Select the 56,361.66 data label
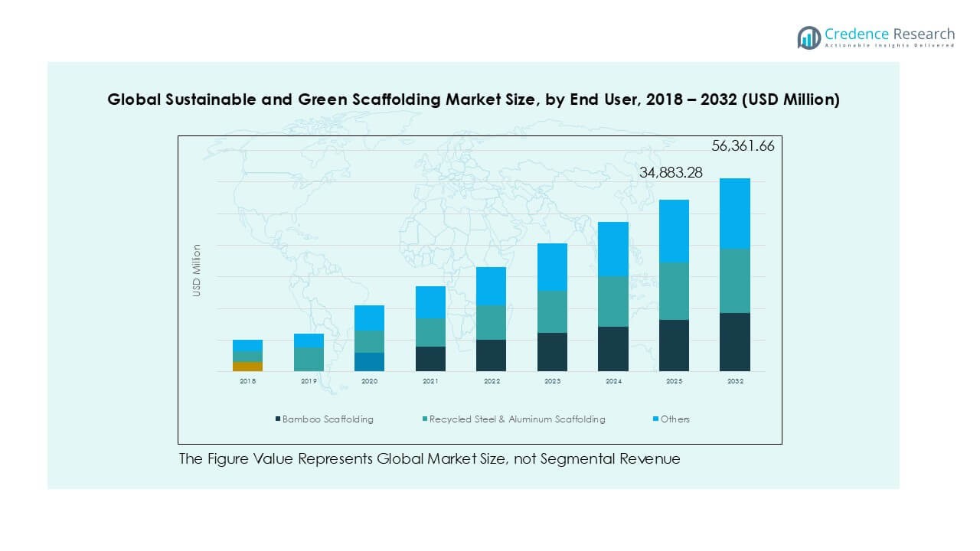This screenshot has width=980, height=551. pyautogui.click(x=743, y=146)
